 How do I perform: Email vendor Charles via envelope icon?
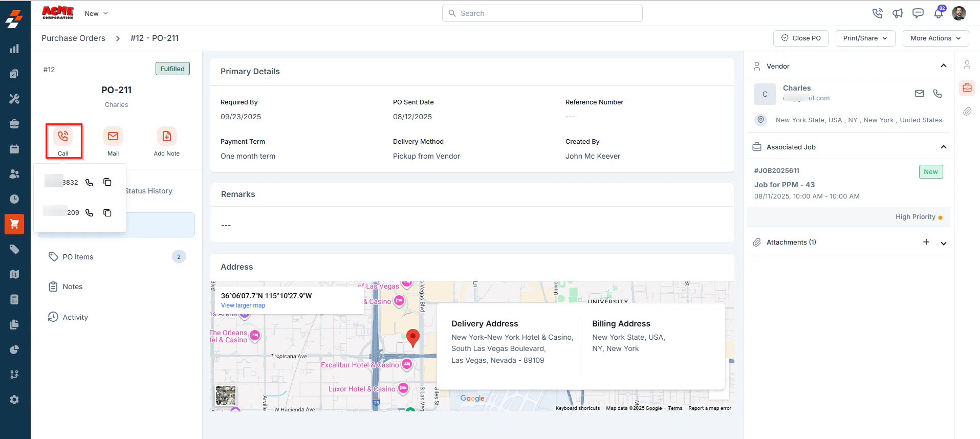920,94
